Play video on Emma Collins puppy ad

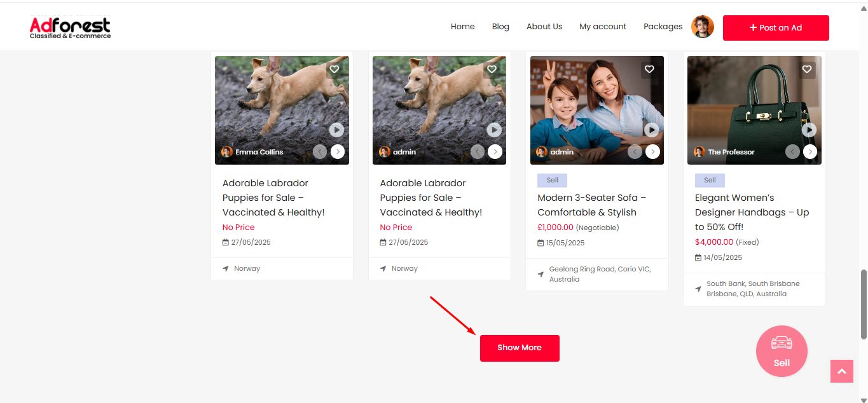tap(336, 130)
